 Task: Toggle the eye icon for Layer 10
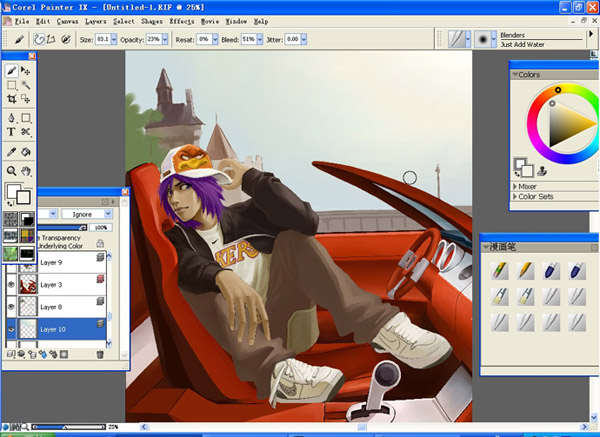11,329
